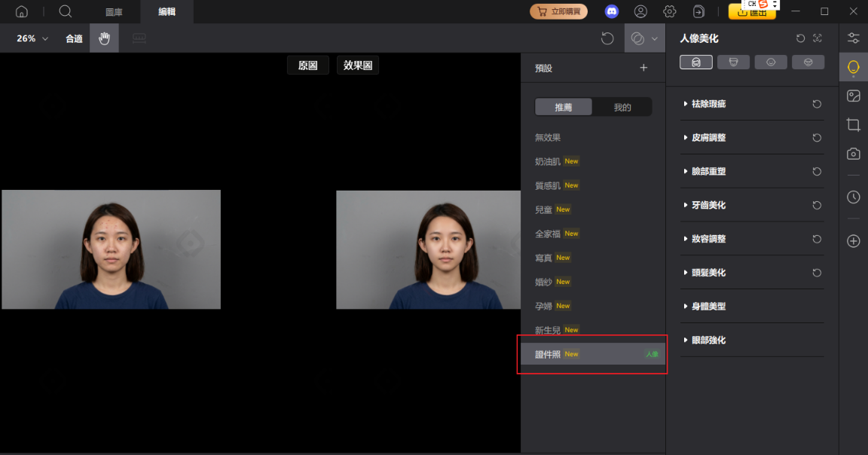Viewport: 868px width, 455px height.
Task: Select the Crop tool in the right sidebar
Action: click(853, 125)
